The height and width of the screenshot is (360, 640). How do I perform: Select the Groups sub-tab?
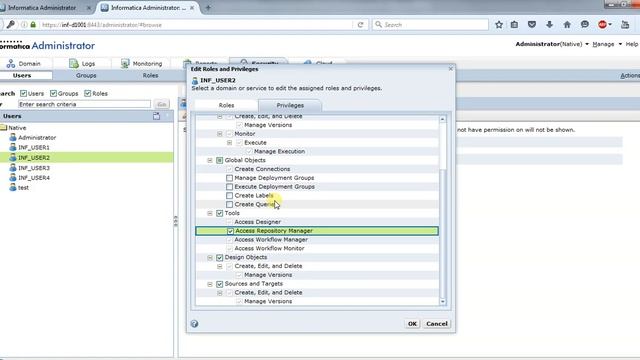click(86, 76)
